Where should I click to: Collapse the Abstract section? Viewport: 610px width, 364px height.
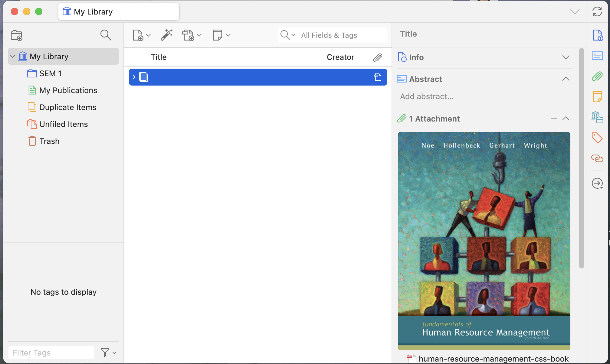[566, 79]
